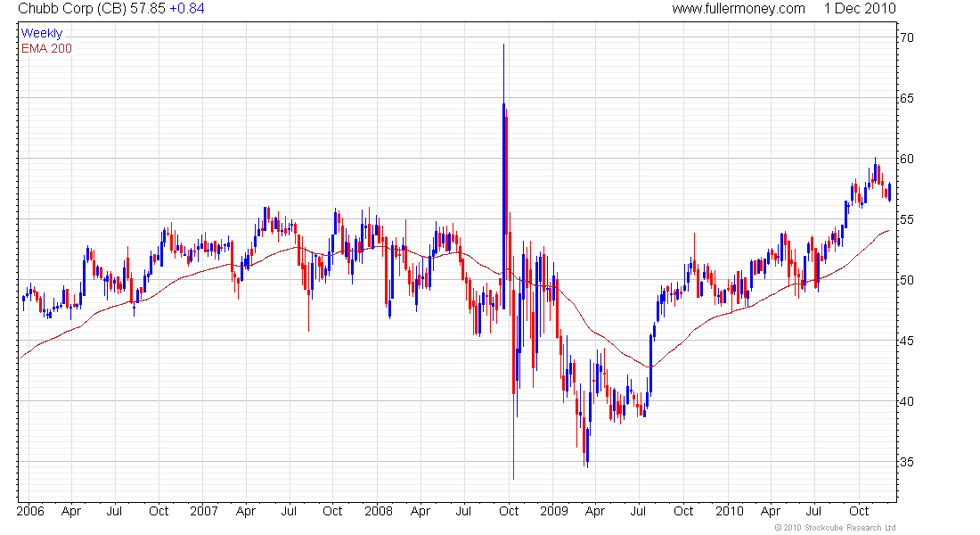Viewport: 980px width, 535px height.
Task: Click the Chubb Corp (CB) 57.85 title
Action: click(x=92, y=9)
